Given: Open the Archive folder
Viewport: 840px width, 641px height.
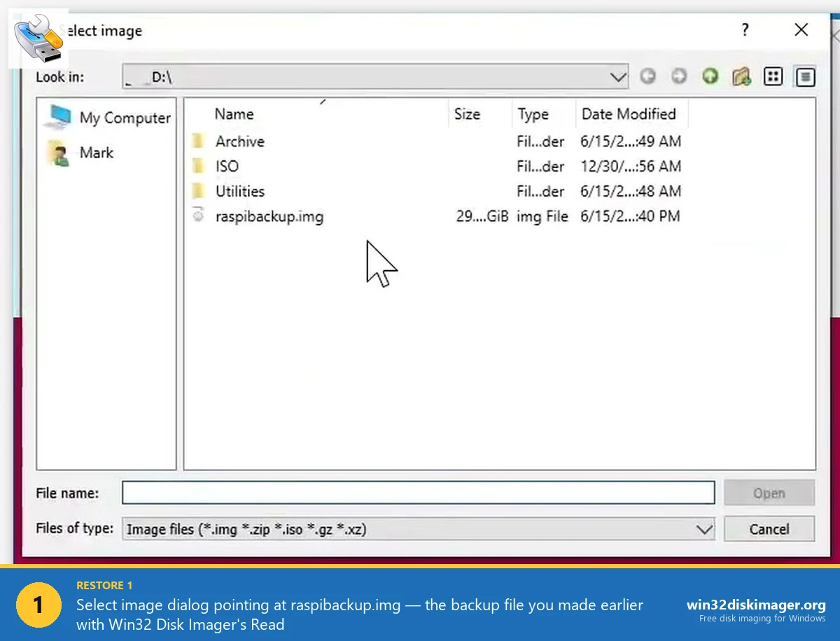Looking at the screenshot, I should click(x=240, y=141).
